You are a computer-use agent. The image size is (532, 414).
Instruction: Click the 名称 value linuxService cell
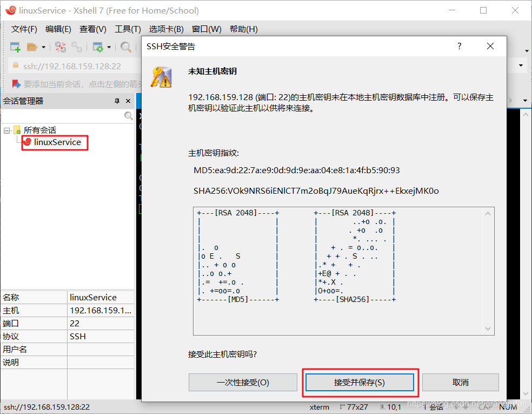click(101, 298)
